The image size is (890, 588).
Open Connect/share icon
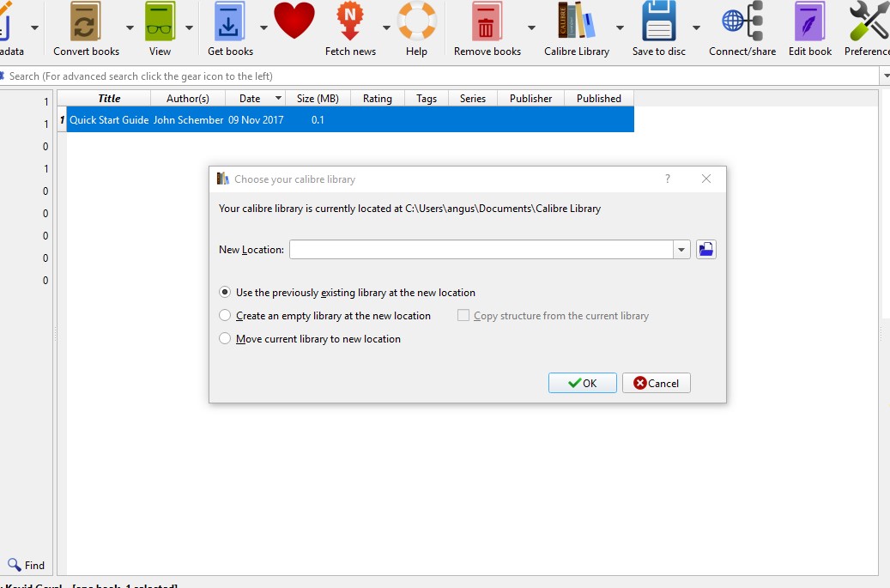tap(742, 21)
